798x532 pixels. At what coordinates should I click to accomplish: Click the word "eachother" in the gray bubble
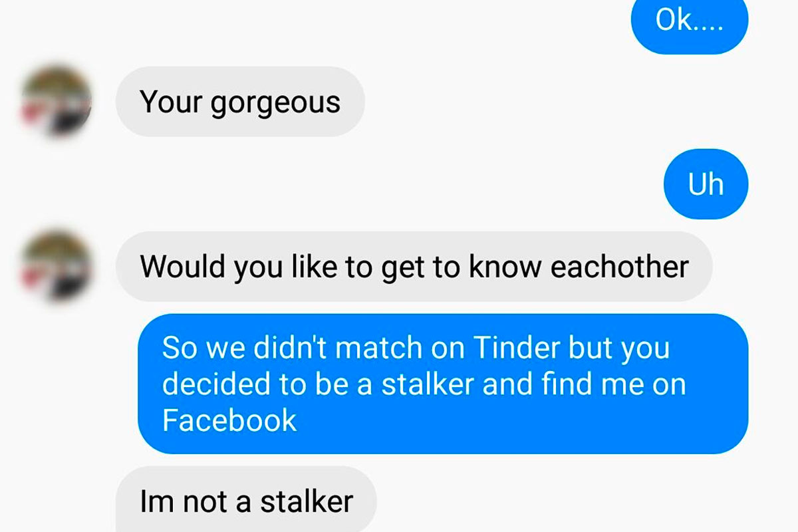[620, 267]
